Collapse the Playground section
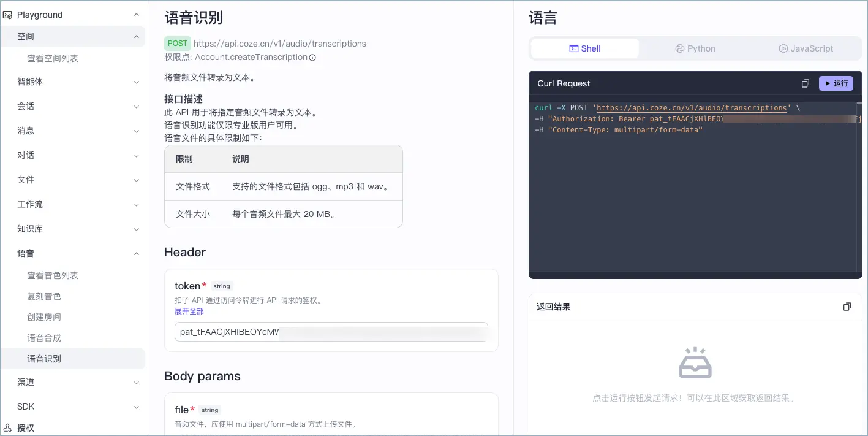 (x=136, y=15)
